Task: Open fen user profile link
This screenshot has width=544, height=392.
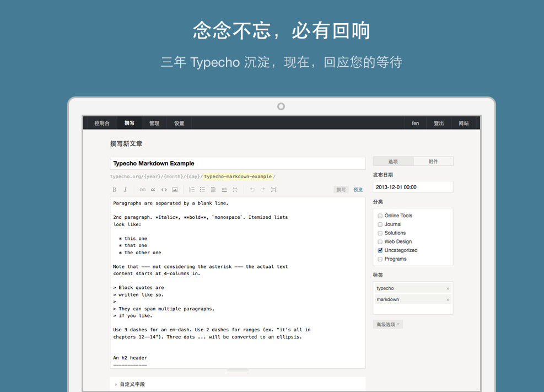Action: coord(415,123)
